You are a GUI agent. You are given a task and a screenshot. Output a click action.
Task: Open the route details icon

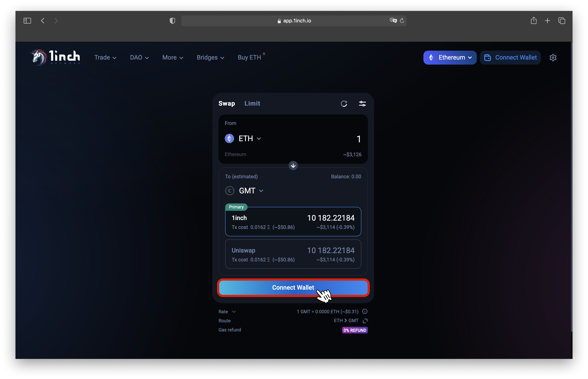coord(365,321)
